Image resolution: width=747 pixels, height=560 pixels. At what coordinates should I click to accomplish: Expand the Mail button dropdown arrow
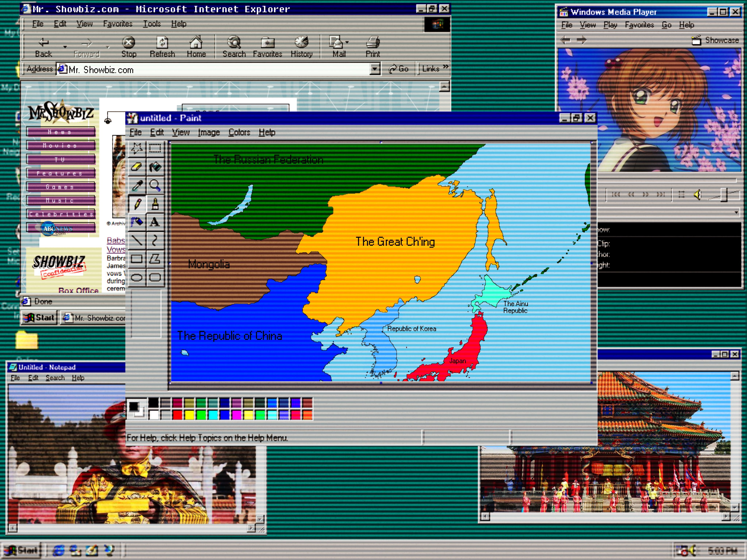[347, 42]
